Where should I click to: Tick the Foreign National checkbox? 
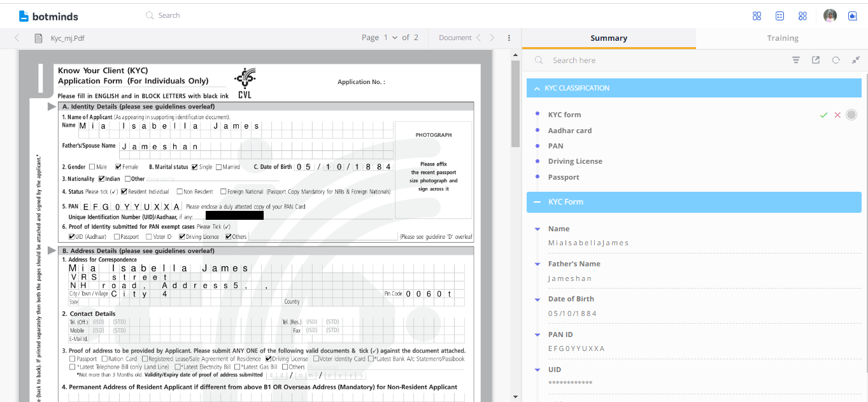pyautogui.click(x=223, y=191)
